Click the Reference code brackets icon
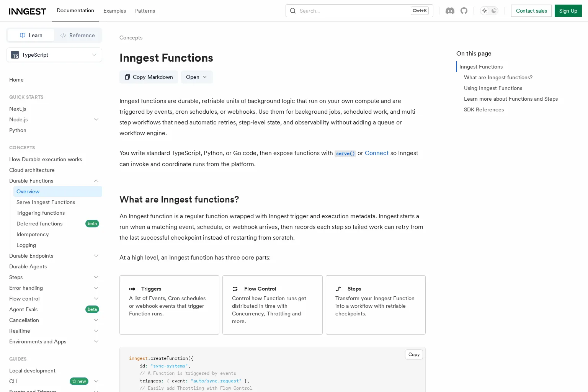This screenshot has height=392, width=588. (x=63, y=35)
